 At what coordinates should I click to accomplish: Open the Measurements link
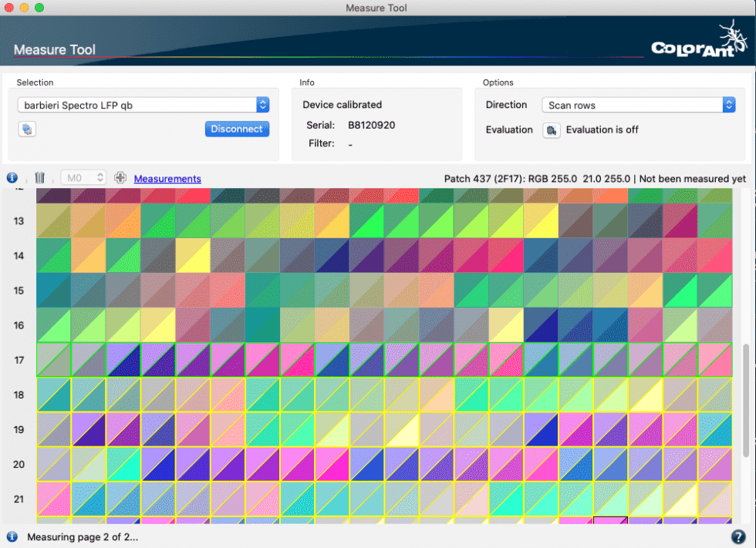[167, 178]
